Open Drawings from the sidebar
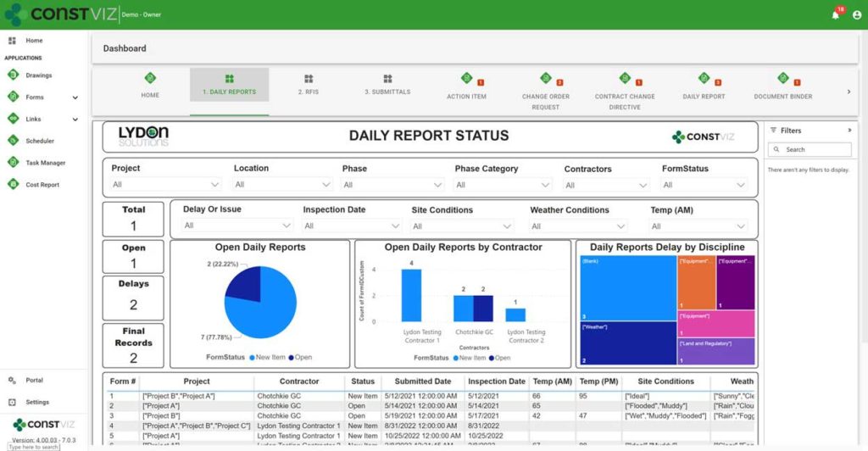The image size is (868, 451). click(38, 75)
